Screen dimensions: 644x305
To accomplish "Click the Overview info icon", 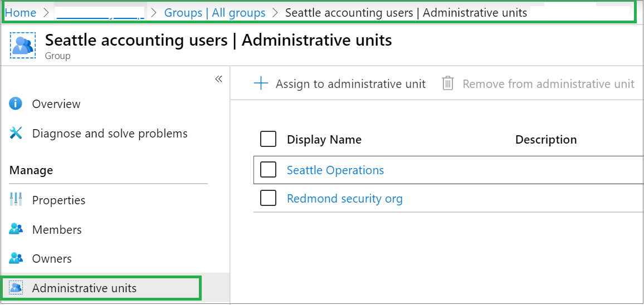I will (16, 104).
